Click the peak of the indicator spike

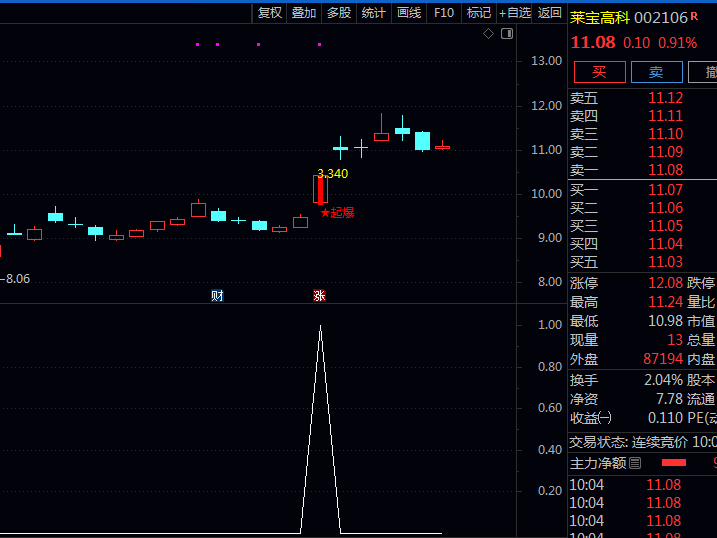(321, 326)
